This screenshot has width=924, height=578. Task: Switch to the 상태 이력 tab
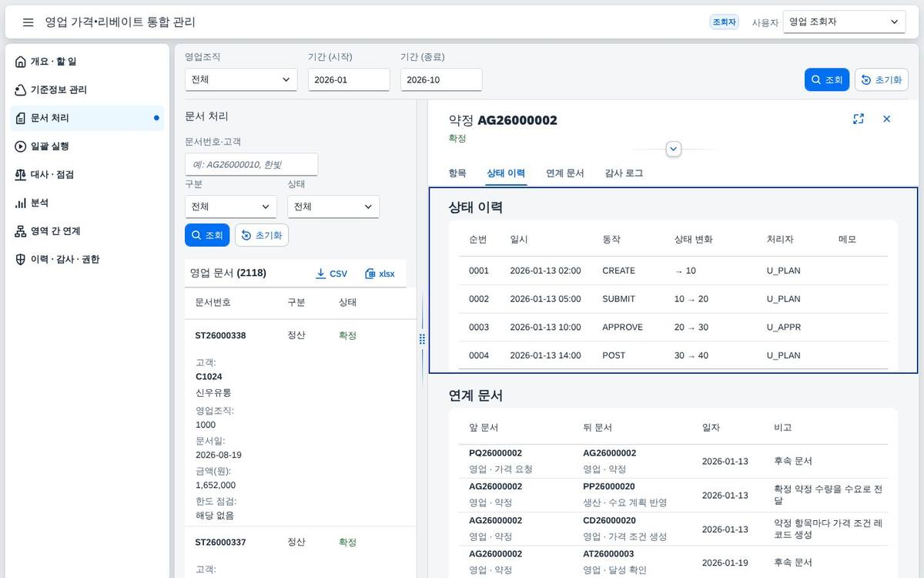506,173
